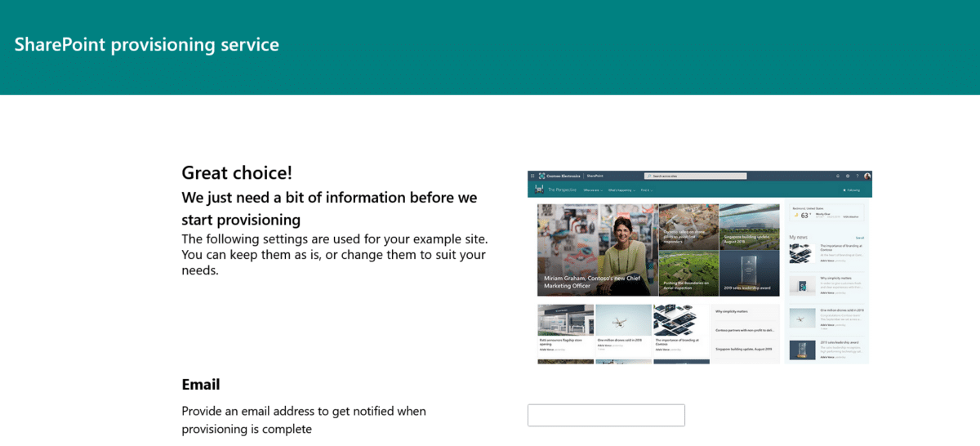Click the notification bell icon in preview
The height and width of the screenshot is (446, 980).
pos(837,176)
